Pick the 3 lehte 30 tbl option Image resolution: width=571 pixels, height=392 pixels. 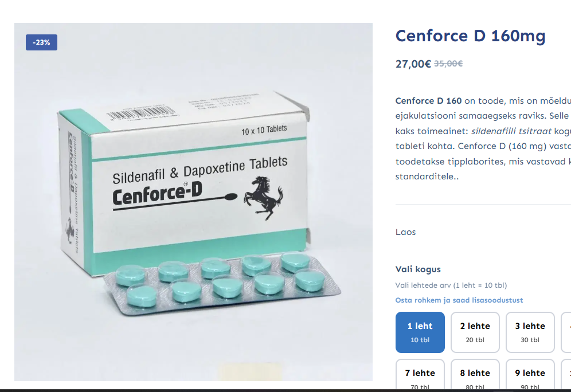530,332
